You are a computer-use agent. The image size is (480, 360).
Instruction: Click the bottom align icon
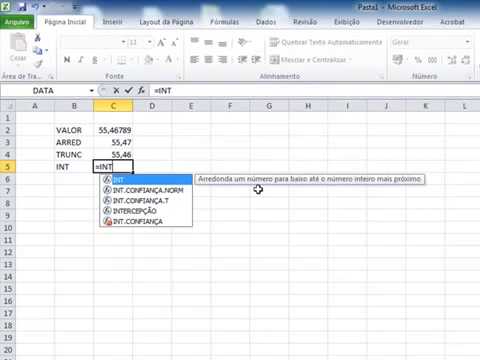[x=222, y=43]
